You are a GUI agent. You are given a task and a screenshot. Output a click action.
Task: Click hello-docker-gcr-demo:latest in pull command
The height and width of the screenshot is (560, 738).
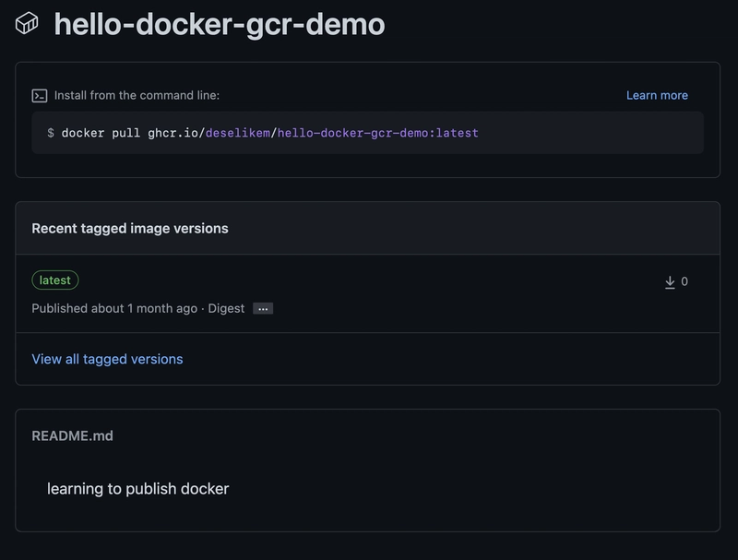(x=378, y=133)
